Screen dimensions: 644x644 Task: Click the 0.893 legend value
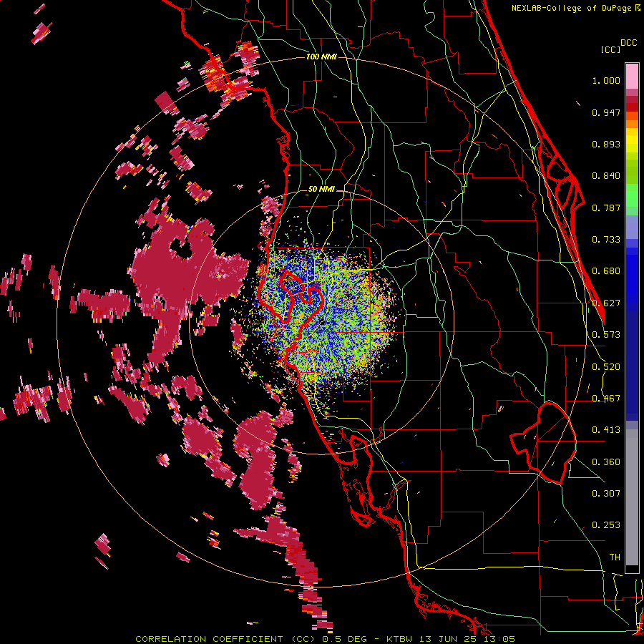606,144
